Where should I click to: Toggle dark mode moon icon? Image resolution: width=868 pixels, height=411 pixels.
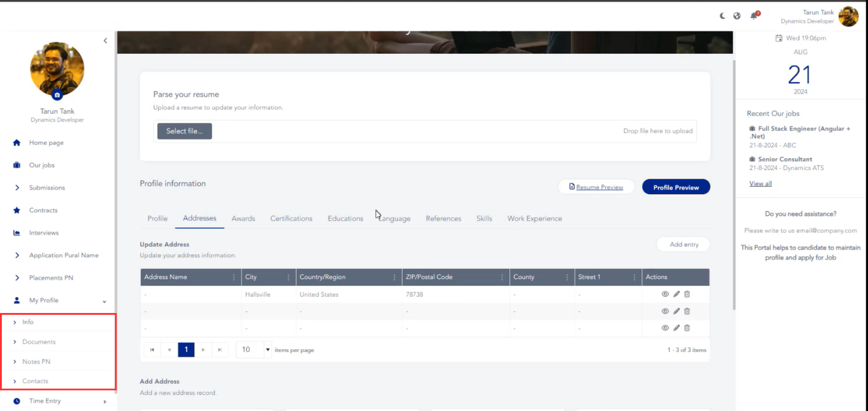point(722,16)
